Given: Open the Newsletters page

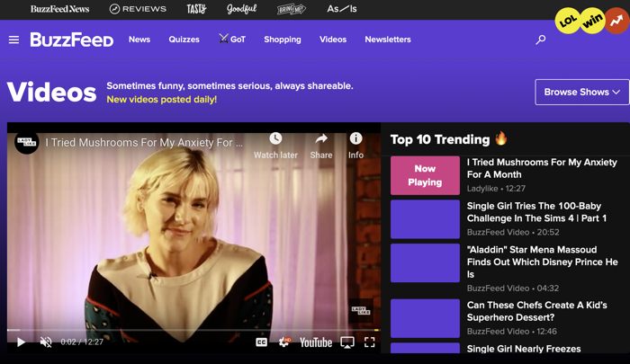Looking at the screenshot, I should [388, 40].
